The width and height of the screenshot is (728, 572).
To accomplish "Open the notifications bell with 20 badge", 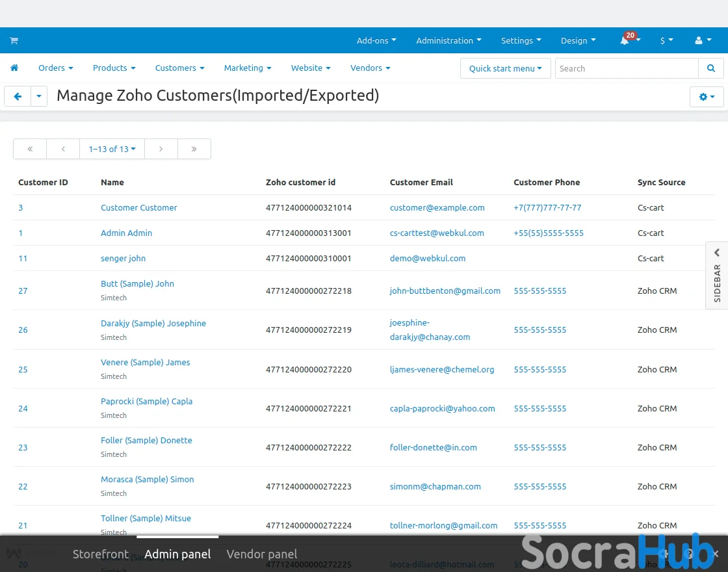I will point(625,40).
